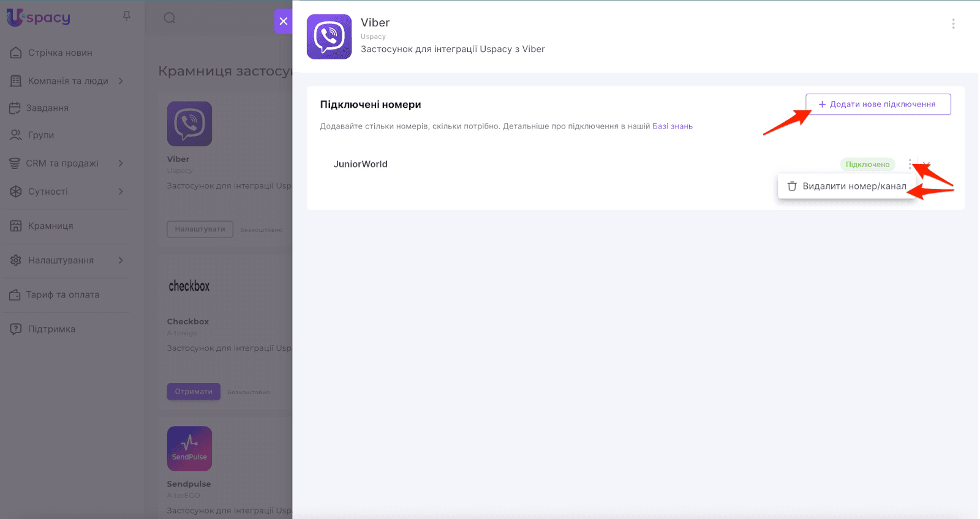Viewport: 980px width, 519px height.
Task: Click the Підключено status badge
Action: coord(867,164)
